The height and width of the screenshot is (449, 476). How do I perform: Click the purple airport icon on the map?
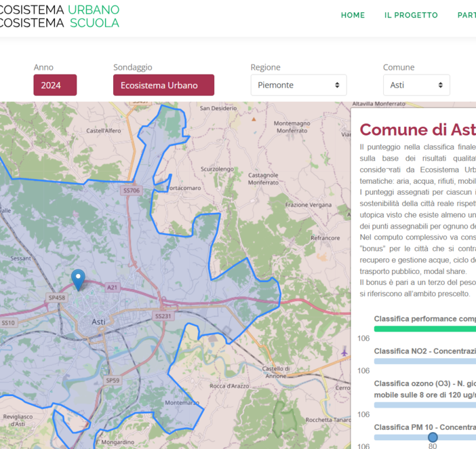pos(344,351)
